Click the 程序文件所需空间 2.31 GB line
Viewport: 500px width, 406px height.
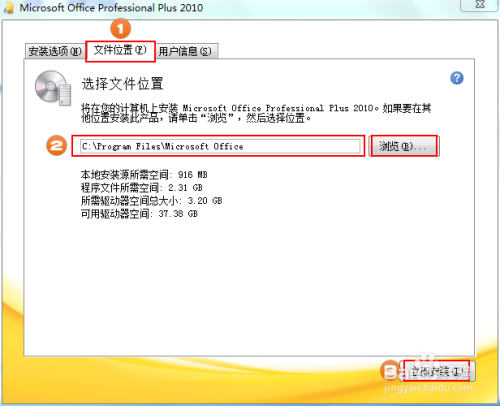[142, 188]
